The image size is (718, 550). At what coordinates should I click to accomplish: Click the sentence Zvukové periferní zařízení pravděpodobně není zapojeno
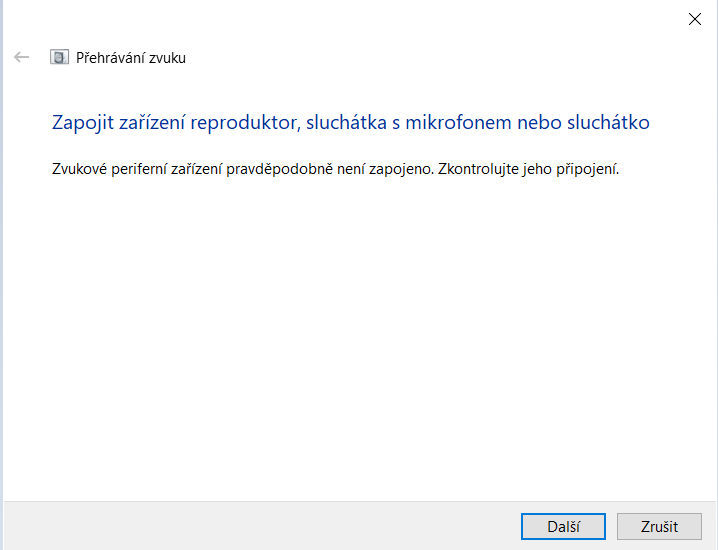coord(242,169)
